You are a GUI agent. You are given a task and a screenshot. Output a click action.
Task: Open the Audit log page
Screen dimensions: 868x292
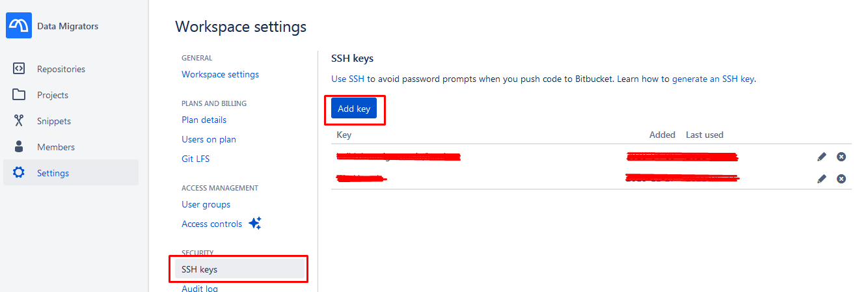[200, 288]
